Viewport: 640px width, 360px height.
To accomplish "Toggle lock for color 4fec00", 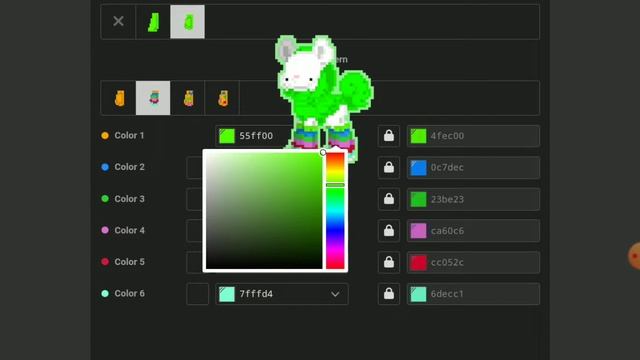I will click(x=389, y=136).
